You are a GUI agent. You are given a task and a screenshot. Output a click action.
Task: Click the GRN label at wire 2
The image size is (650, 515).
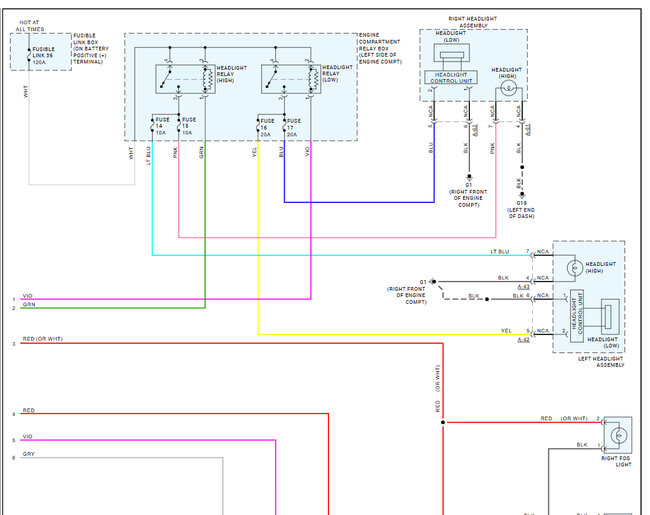29,304
